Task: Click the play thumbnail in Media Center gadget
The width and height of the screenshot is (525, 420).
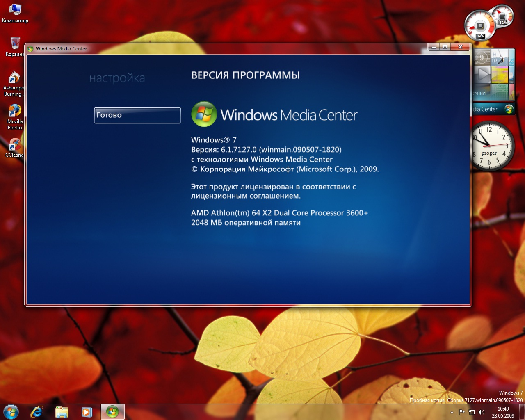Action: 483,75
